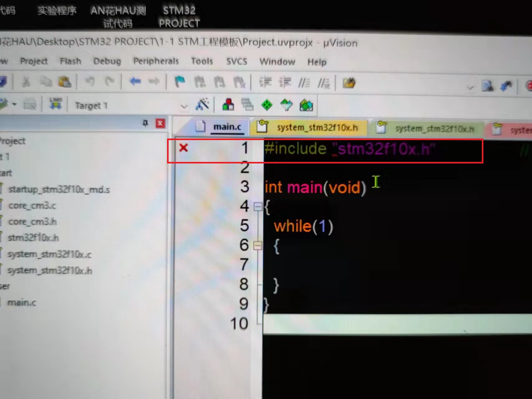Click line number 3 in the editor gutter
This screenshot has height=399, width=532.
245,187
